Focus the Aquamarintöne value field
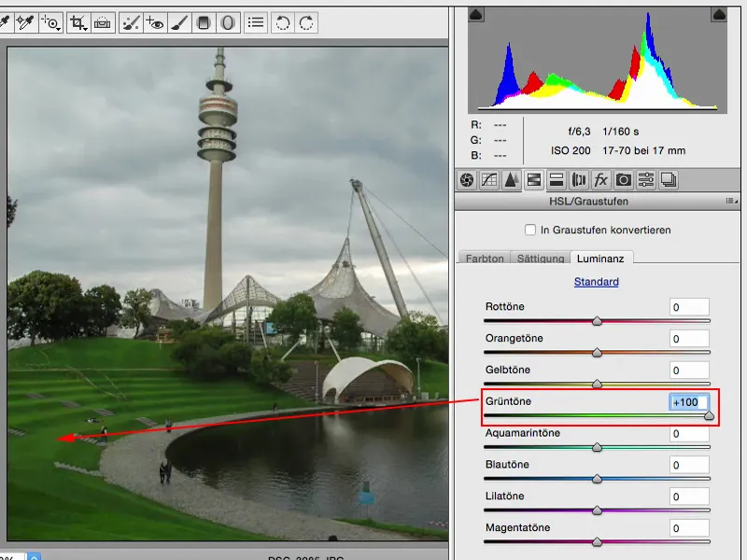 pyautogui.click(x=689, y=433)
